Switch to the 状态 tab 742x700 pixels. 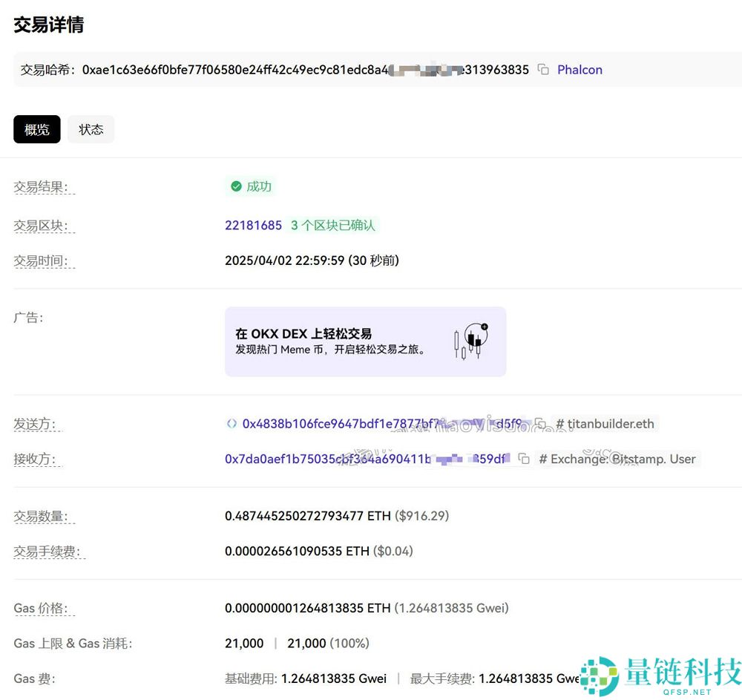91,129
